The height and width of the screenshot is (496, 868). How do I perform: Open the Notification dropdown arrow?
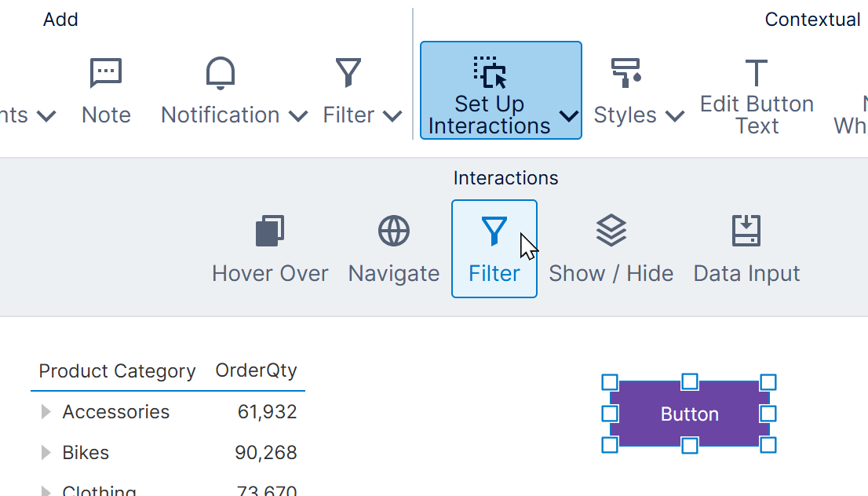(297, 116)
